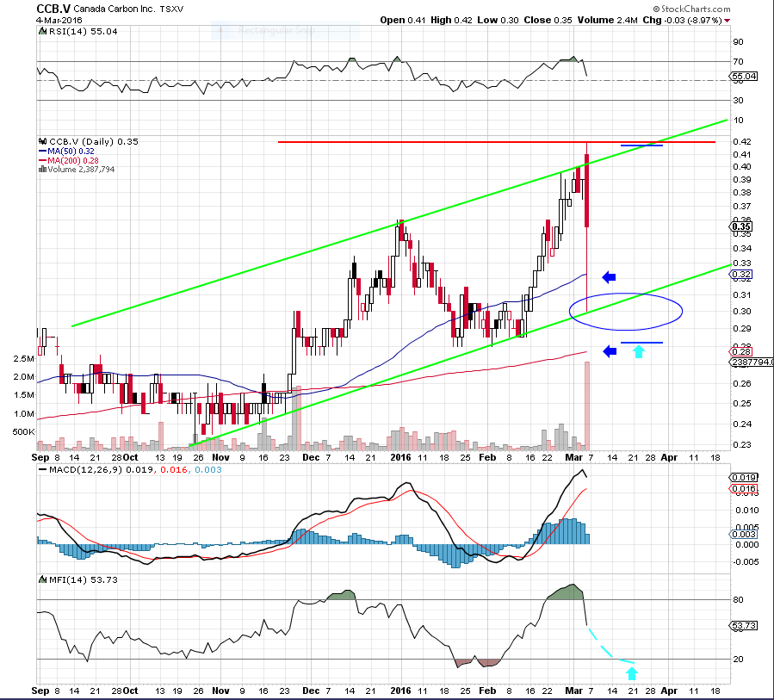
Task: Click the volume bars icon in the legend
Action: tap(42, 170)
